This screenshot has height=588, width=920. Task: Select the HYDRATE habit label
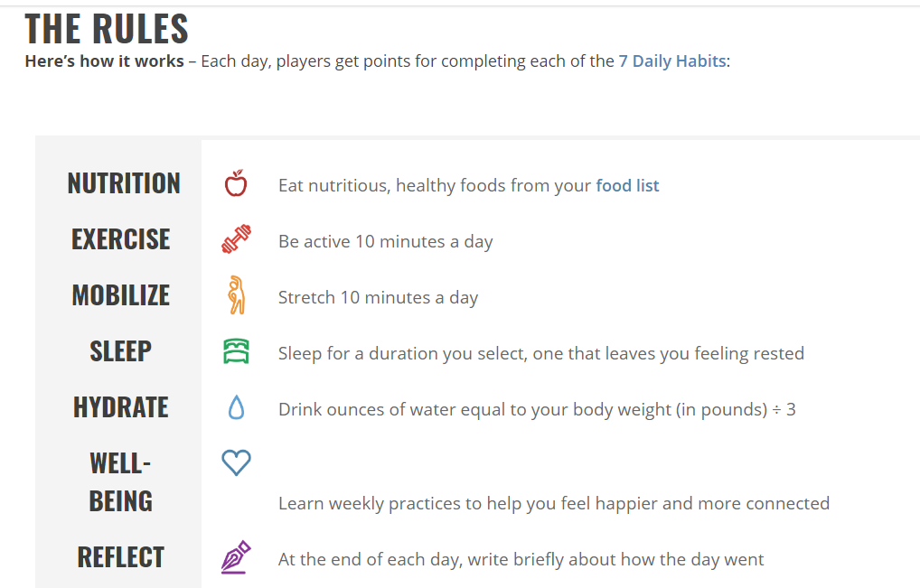pyautogui.click(x=121, y=407)
